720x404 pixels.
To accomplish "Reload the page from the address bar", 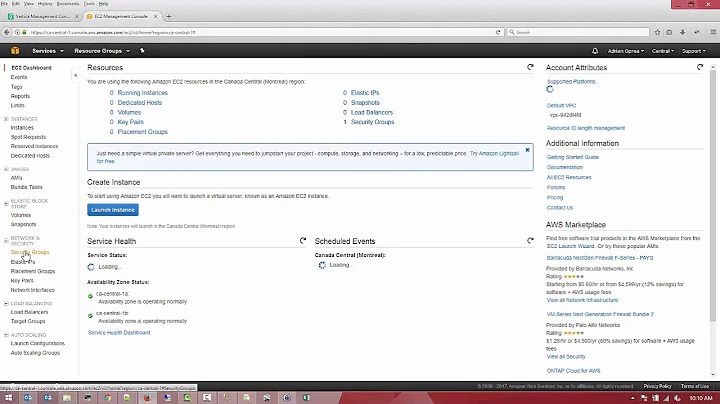I will pos(498,32).
